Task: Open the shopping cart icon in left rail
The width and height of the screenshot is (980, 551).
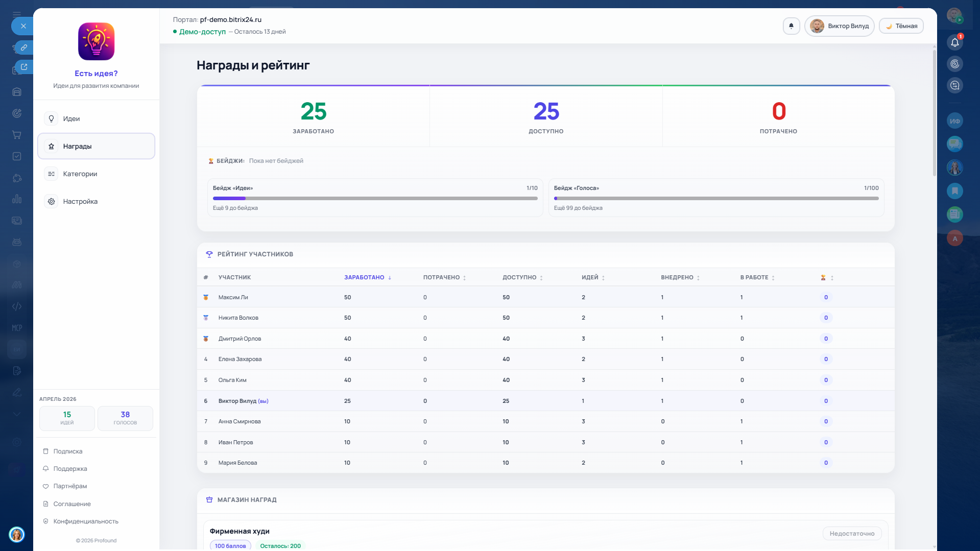Action: [x=17, y=135]
